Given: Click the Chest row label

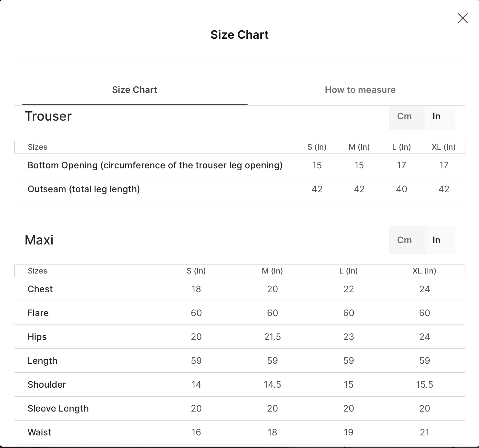Looking at the screenshot, I should click(x=40, y=289).
